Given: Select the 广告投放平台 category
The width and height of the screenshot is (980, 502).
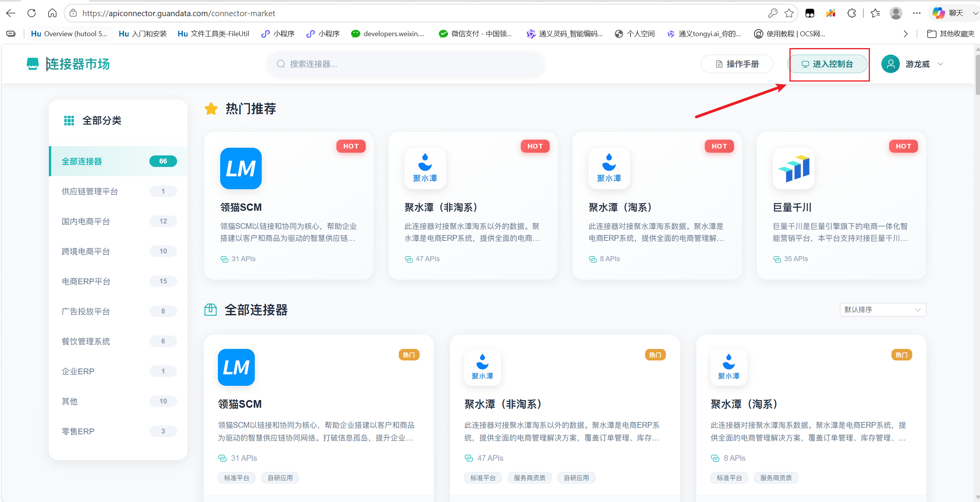Looking at the screenshot, I should 118,311.
